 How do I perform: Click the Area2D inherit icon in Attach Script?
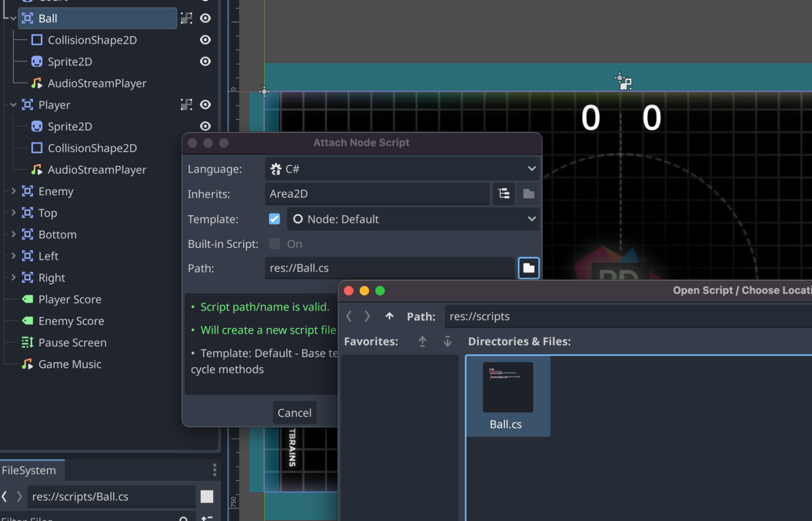(x=504, y=193)
